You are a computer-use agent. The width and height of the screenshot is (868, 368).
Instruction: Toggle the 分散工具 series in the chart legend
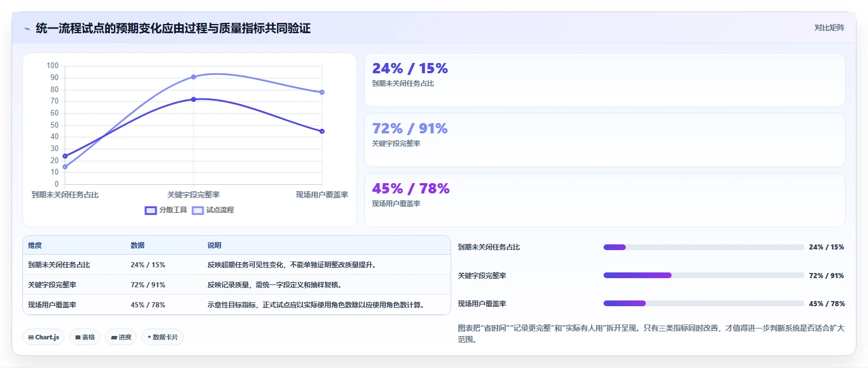(x=166, y=210)
